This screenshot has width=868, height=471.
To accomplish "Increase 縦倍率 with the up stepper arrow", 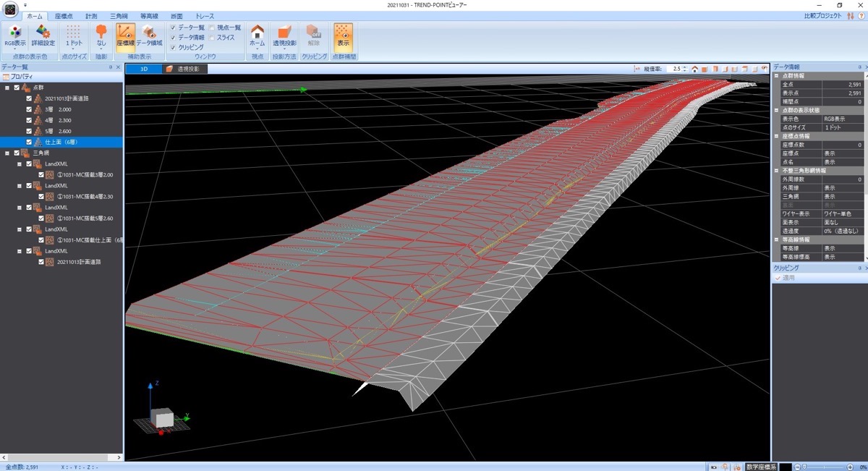I will (685, 67).
